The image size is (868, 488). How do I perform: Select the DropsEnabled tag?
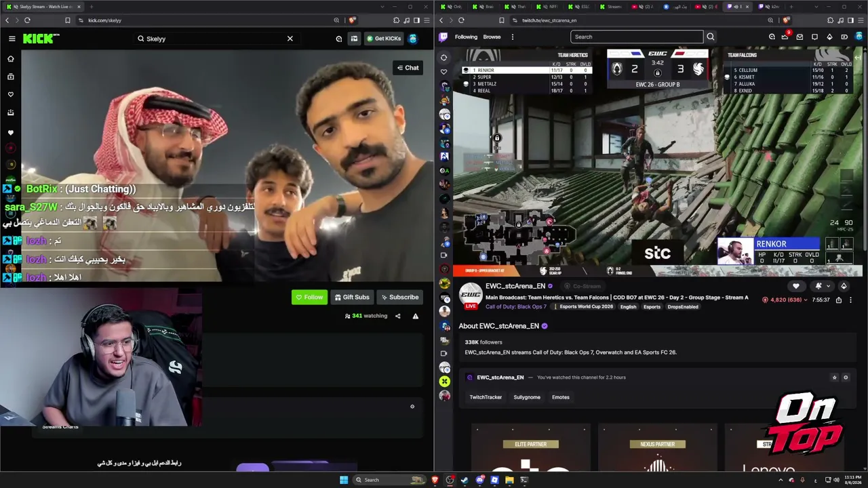tap(683, 307)
